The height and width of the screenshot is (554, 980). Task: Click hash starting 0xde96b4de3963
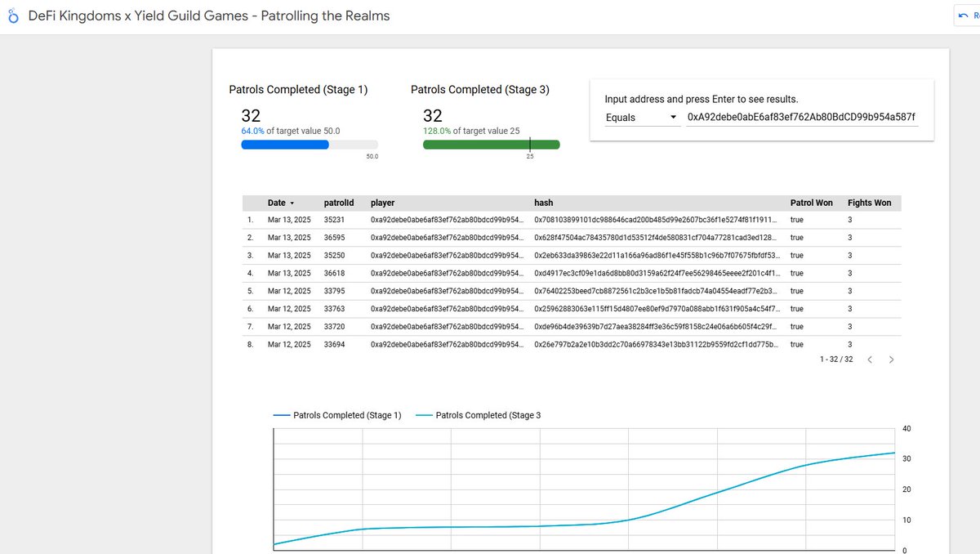657,327
